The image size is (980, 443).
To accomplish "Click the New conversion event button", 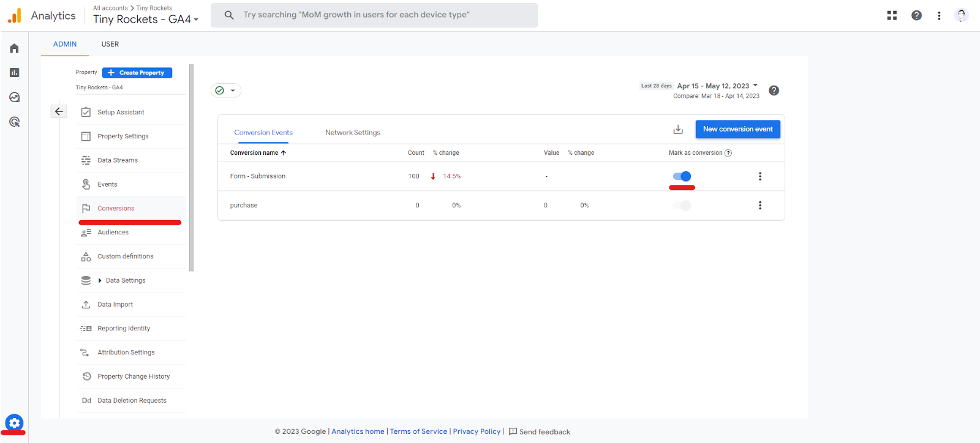I will tap(737, 129).
